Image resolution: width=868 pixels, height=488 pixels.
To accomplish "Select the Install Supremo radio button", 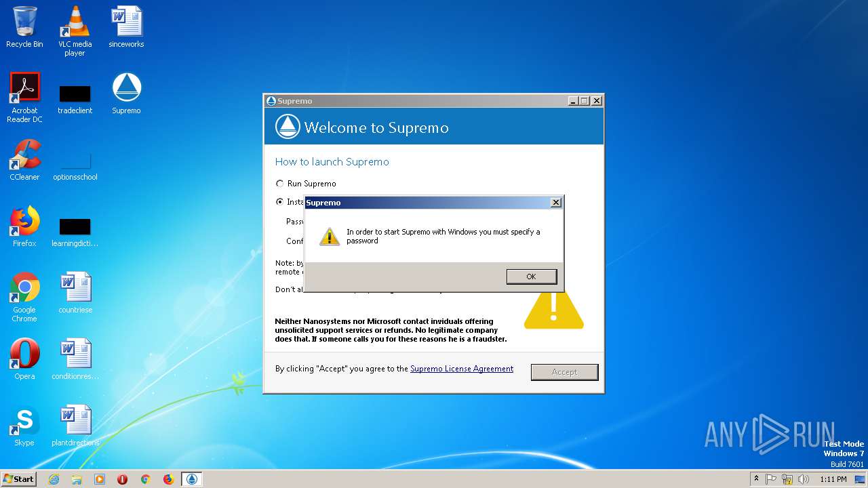I will coord(279,202).
